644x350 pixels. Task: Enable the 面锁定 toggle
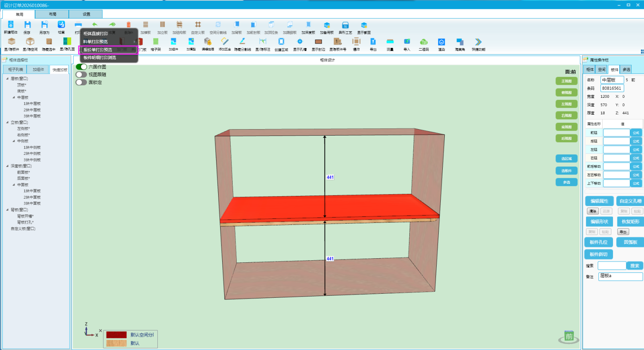(81, 82)
